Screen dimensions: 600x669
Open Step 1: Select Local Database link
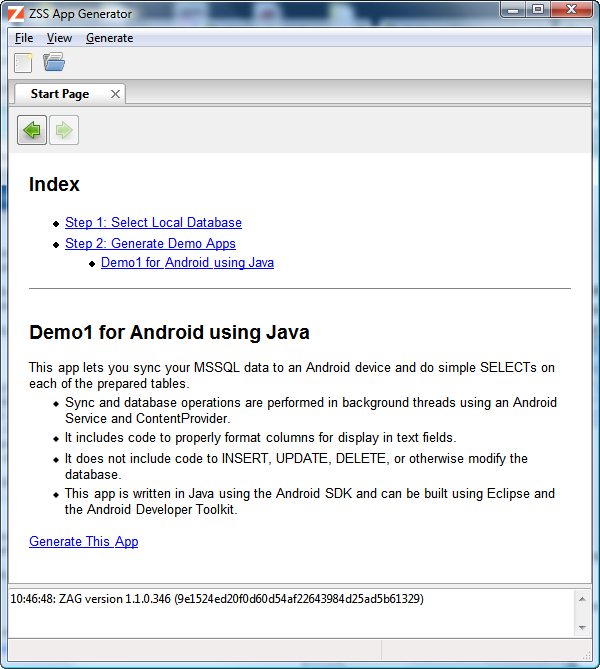153,222
